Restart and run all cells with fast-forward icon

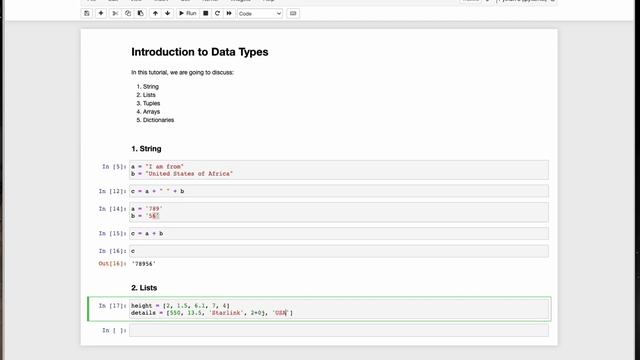tap(229, 13)
